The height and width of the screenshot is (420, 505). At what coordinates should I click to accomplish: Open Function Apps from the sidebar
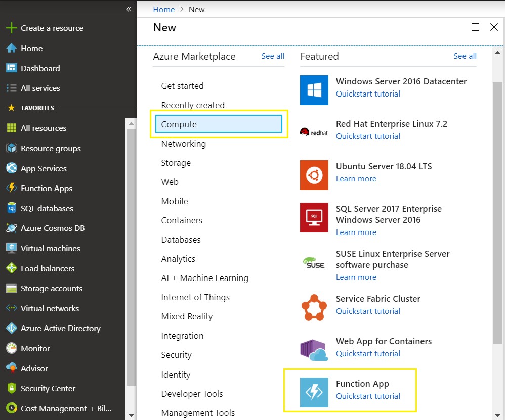tap(47, 188)
